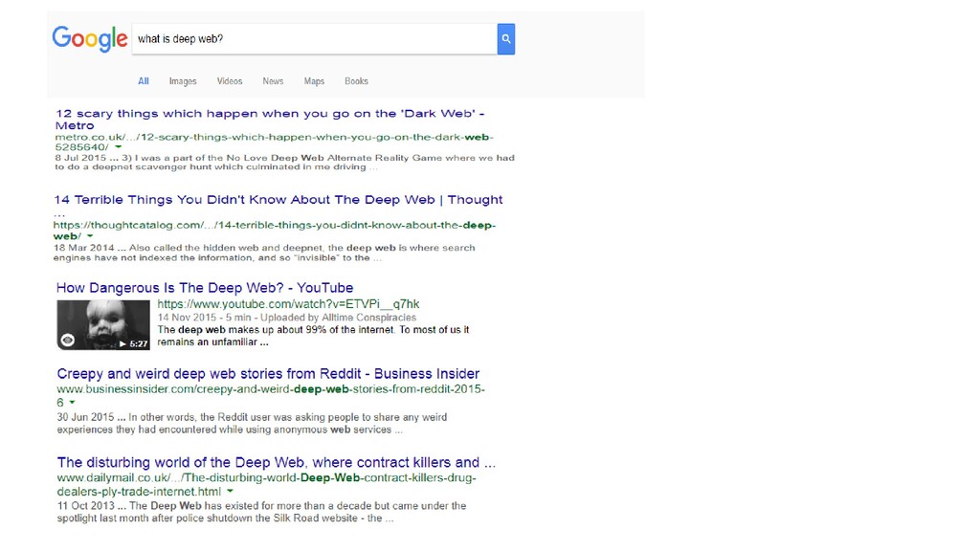This screenshot has width=980, height=551.
Task: Click the '30 Jun 2015' Reddit snippet
Action: click(x=252, y=423)
